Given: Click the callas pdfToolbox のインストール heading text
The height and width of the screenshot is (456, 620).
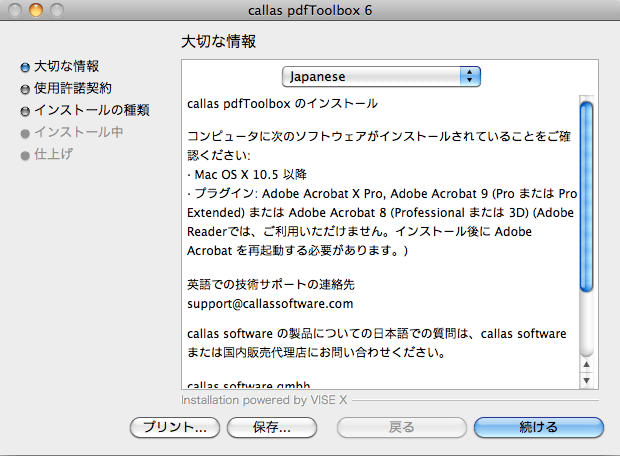Looking at the screenshot, I should (x=282, y=104).
